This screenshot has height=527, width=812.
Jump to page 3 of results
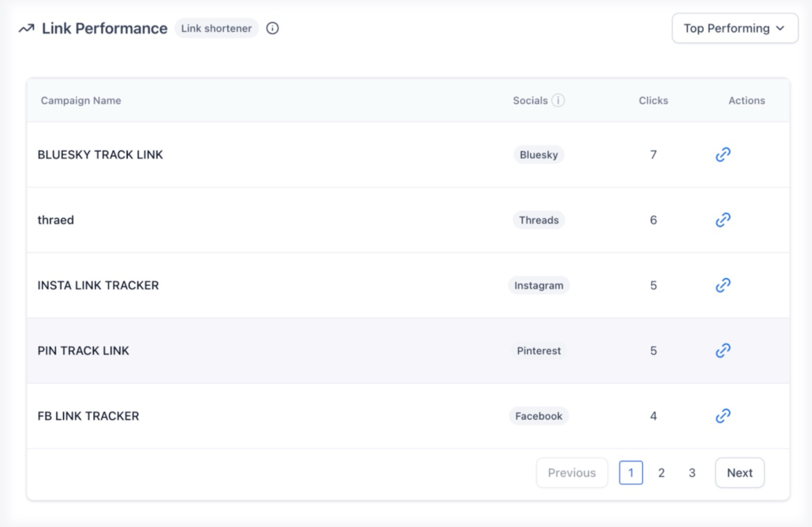pos(692,473)
